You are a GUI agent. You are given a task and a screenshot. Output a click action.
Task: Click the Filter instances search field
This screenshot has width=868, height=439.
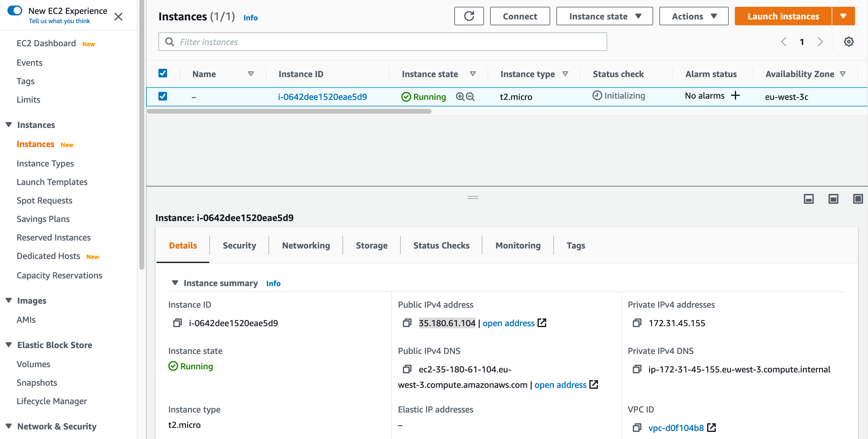click(371, 41)
